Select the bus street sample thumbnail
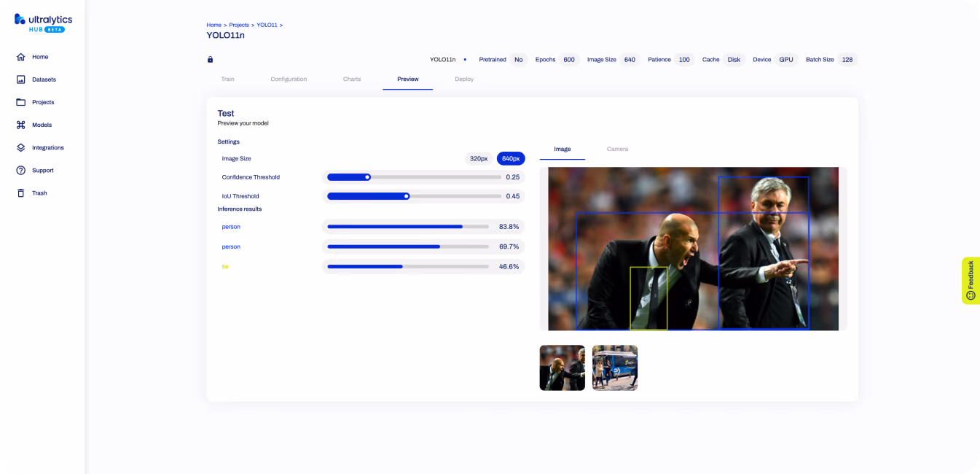Screen dimensions: 980x474 pos(615,368)
